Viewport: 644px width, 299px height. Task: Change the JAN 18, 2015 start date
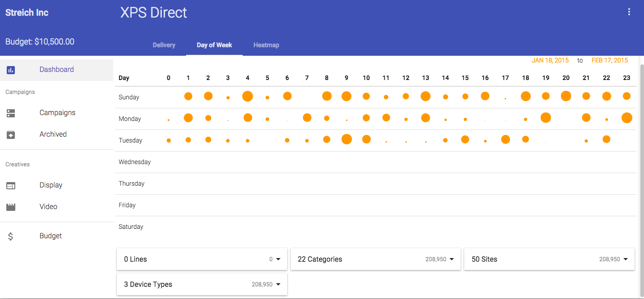550,60
